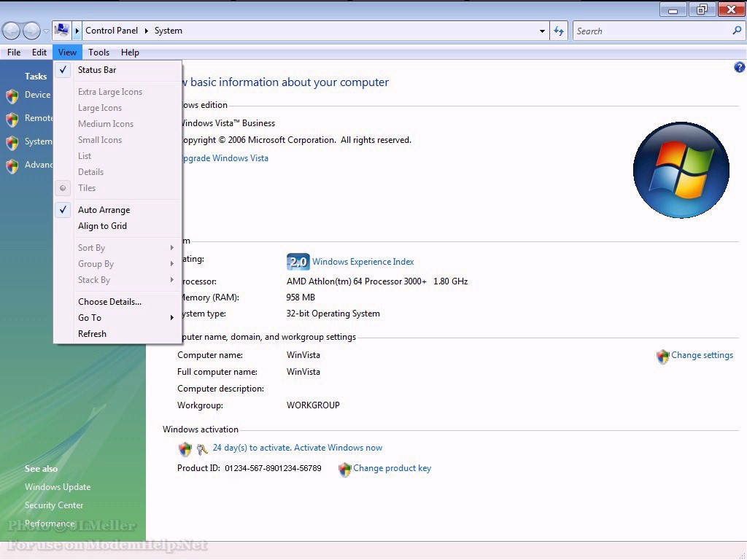Click the shield icon in Windows activation
This screenshot has width=747, height=560.
pos(185,448)
